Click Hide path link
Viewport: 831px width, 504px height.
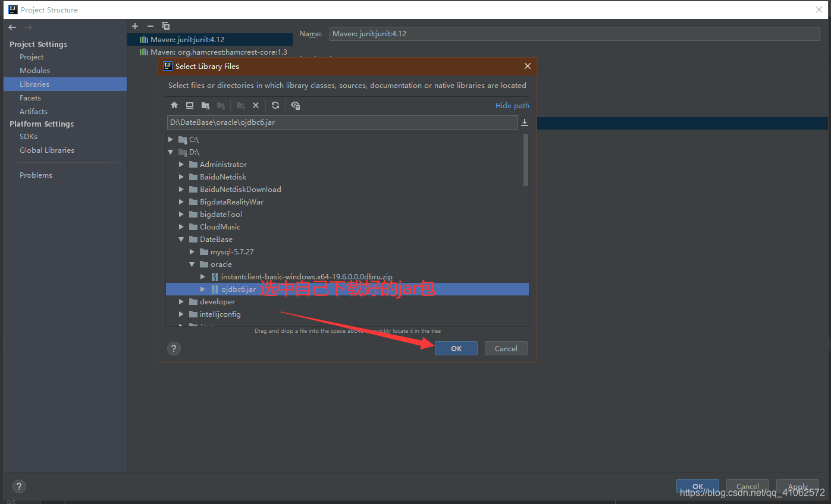[512, 106]
